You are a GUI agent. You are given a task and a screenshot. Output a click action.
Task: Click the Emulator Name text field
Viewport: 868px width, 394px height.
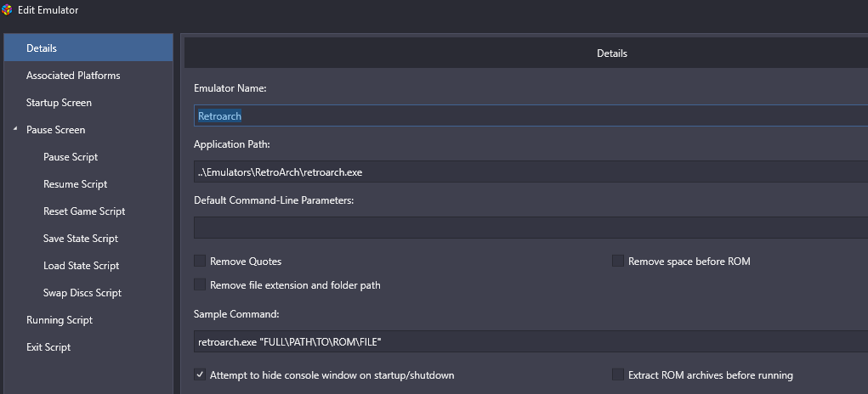530,116
